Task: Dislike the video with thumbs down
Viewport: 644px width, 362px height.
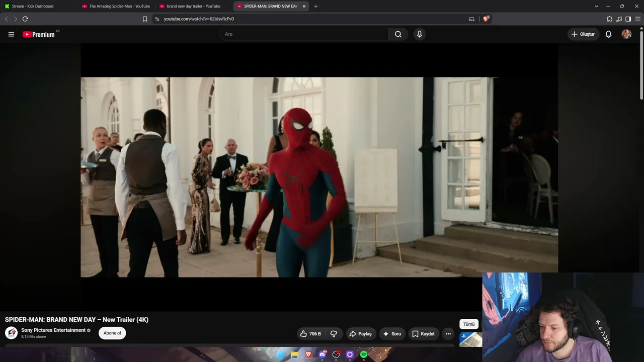Action: [x=334, y=334]
